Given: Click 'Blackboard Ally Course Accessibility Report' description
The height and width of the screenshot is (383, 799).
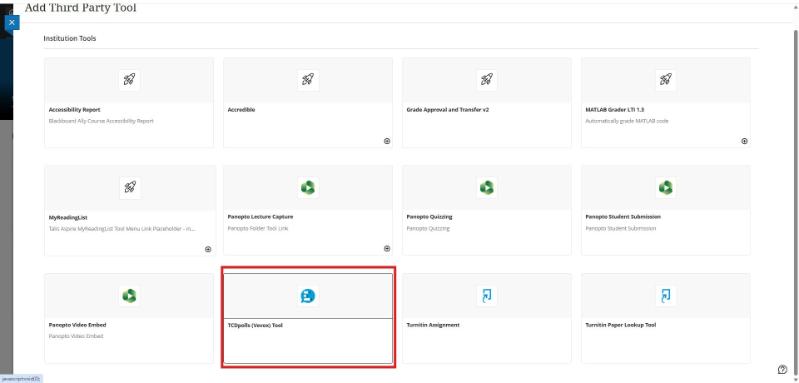Looking at the screenshot, I should coord(101,121).
